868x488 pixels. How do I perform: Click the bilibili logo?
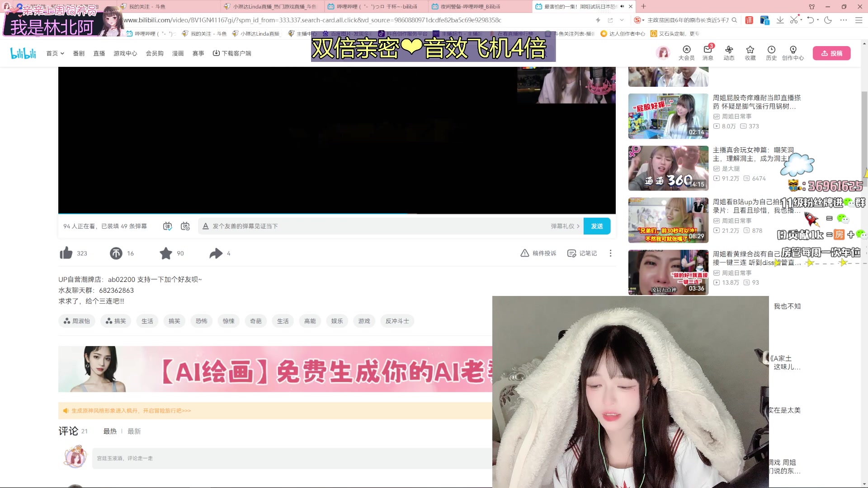click(23, 53)
